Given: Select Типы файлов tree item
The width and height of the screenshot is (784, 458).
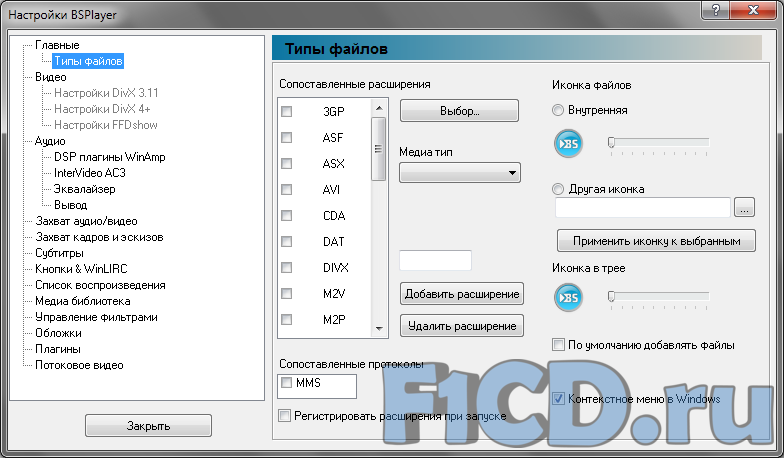Looking at the screenshot, I should click(x=88, y=61).
